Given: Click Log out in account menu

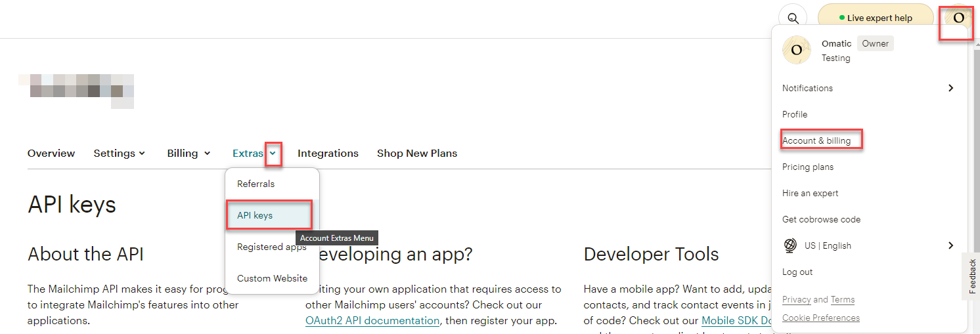Looking at the screenshot, I should [x=797, y=272].
